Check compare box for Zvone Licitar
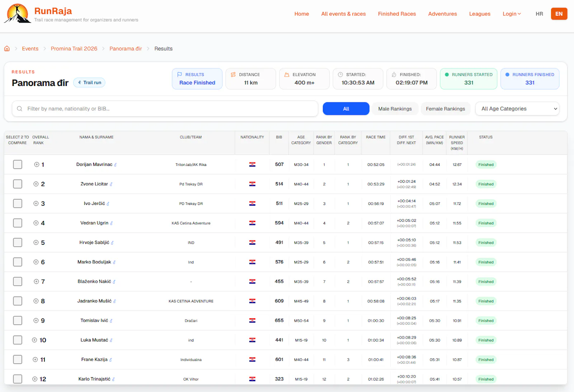The image size is (574, 392). tap(18, 184)
